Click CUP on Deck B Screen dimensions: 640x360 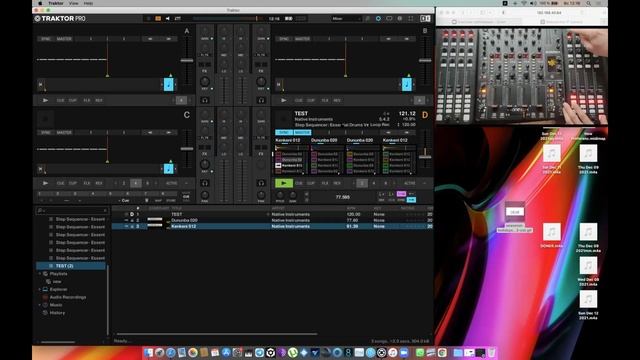tap(311, 100)
